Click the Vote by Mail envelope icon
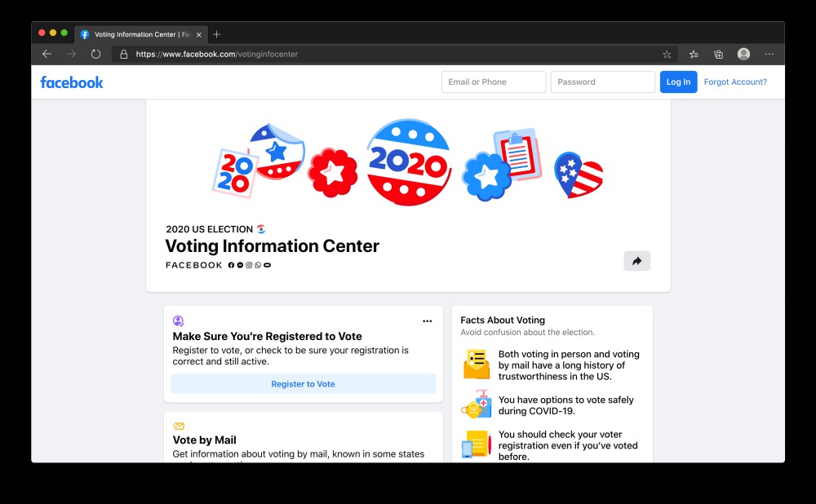 coord(179,426)
